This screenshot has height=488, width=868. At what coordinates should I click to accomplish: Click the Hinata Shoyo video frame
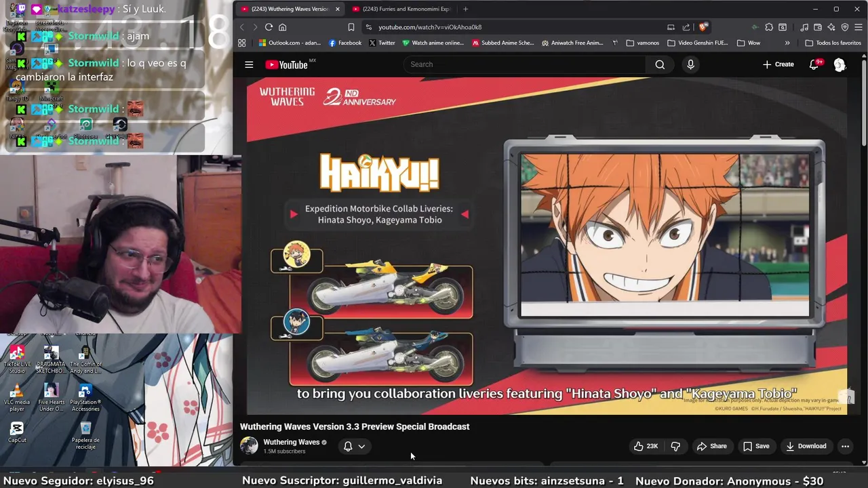pyautogui.click(x=665, y=234)
